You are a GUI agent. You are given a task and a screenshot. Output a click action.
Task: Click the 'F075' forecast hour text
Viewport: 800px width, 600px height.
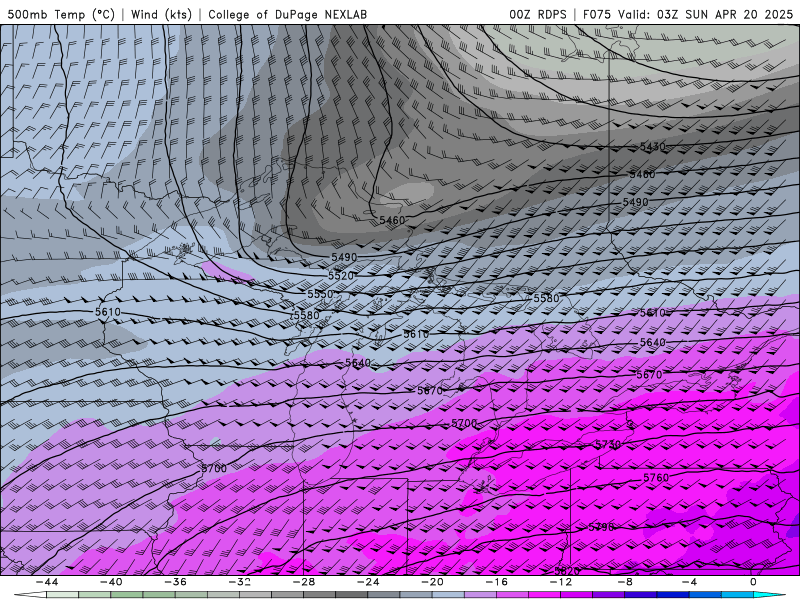click(x=597, y=14)
